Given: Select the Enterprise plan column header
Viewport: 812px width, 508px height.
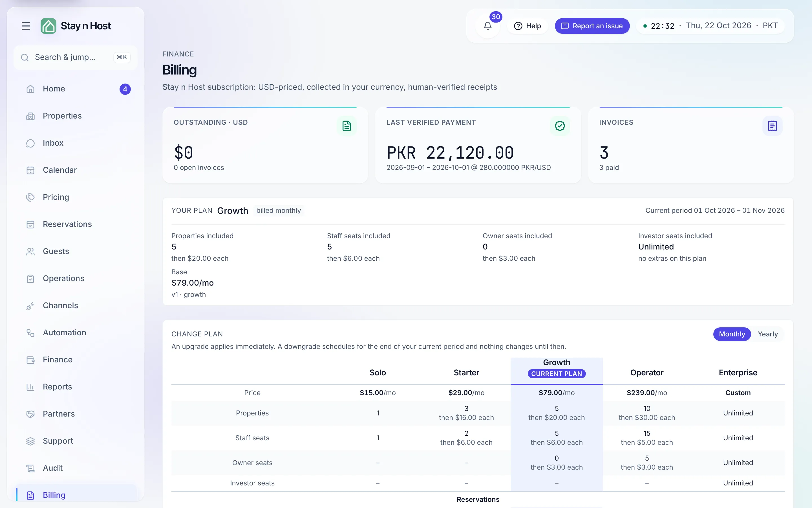Looking at the screenshot, I should [738, 373].
